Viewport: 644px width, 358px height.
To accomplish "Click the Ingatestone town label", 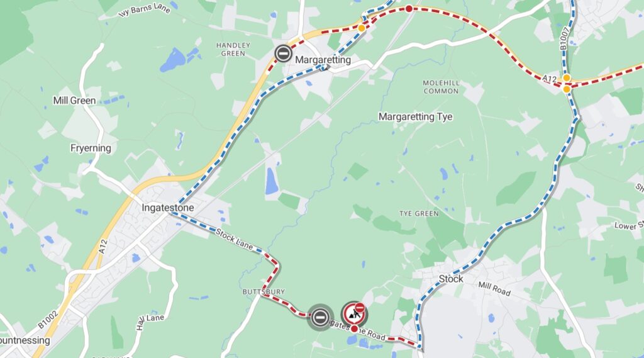I will (x=167, y=208).
